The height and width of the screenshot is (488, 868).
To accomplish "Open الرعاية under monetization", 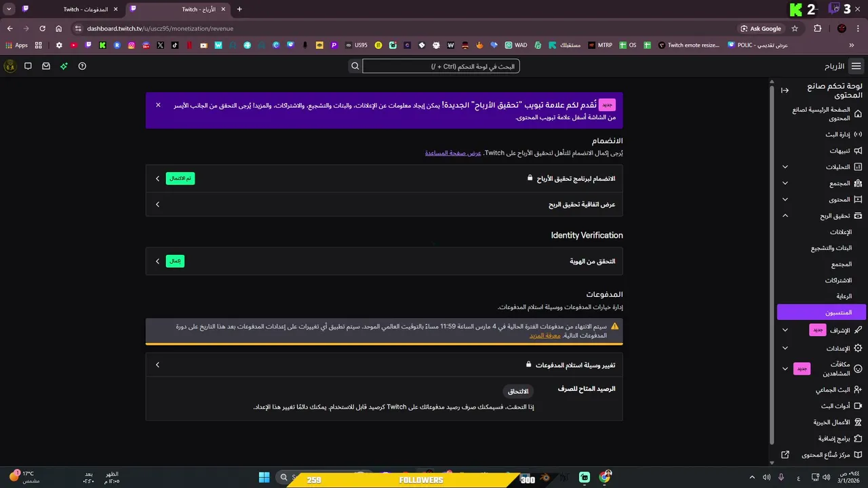I will click(x=844, y=296).
